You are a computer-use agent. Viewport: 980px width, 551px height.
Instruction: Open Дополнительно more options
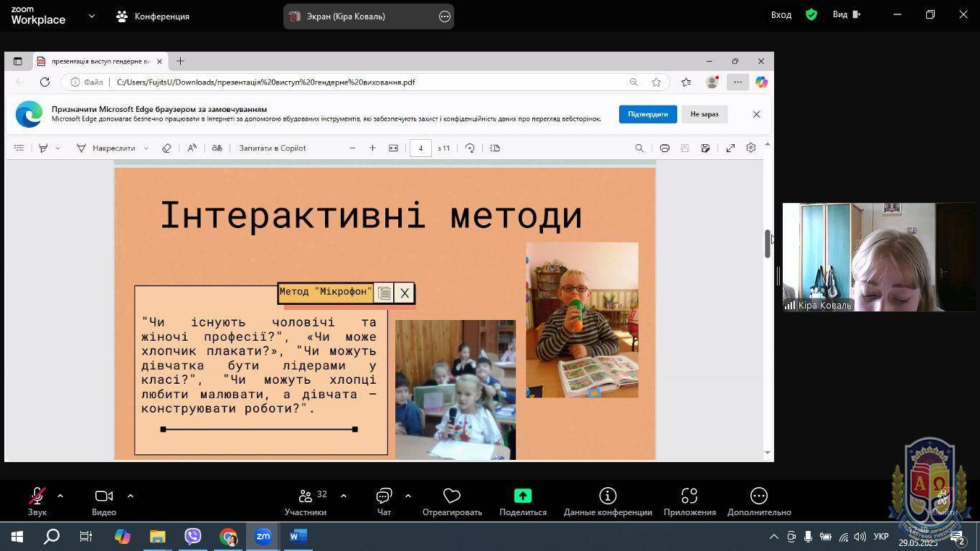point(759,501)
